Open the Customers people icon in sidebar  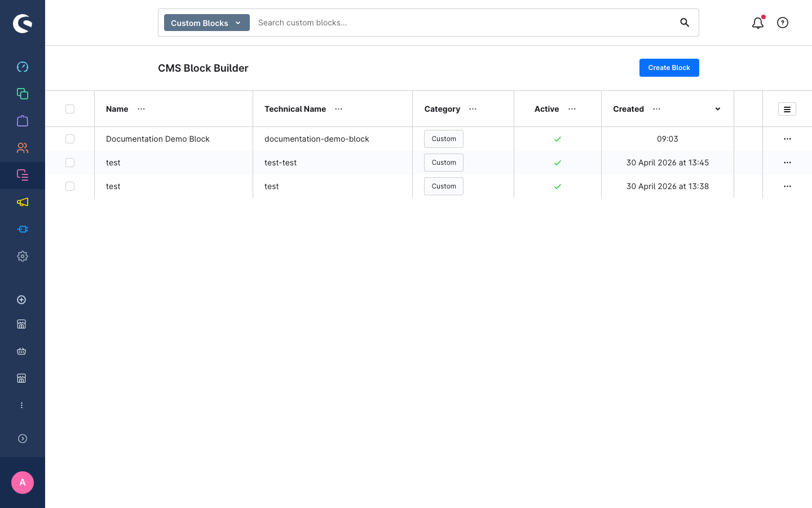23,148
